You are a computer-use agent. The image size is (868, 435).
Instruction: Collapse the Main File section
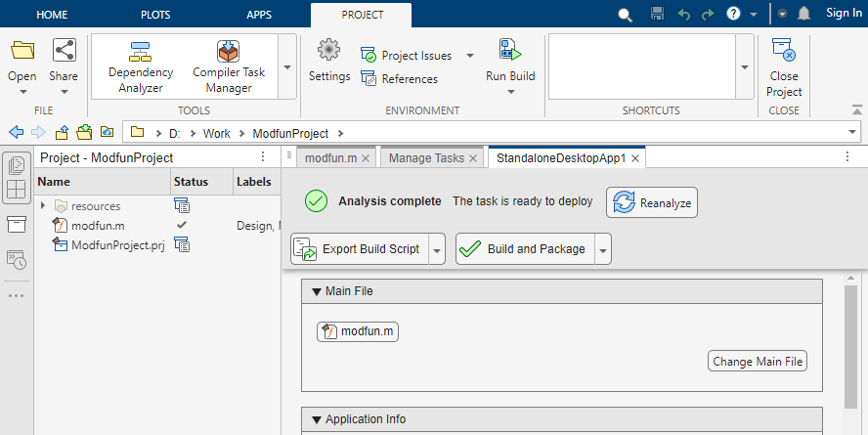(x=317, y=291)
